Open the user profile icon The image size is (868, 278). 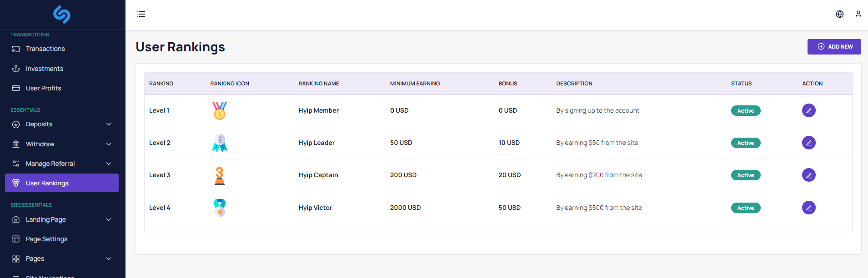(x=858, y=14)
